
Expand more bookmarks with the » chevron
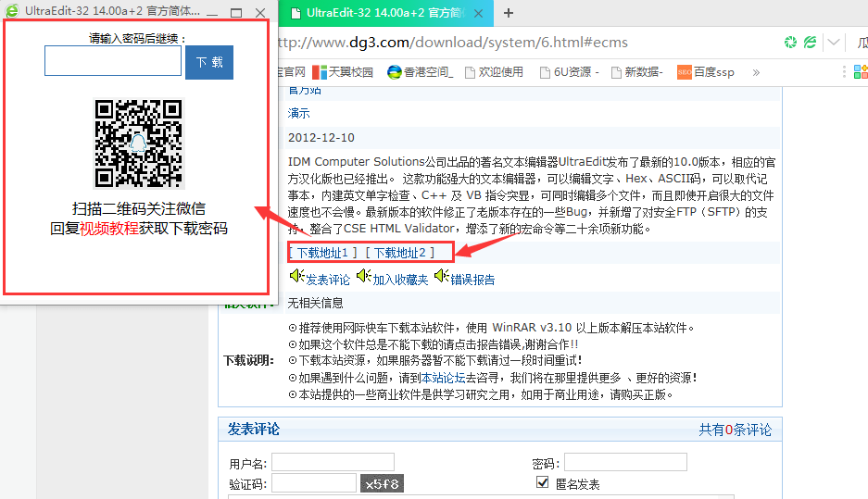click(x=756, y=72)
